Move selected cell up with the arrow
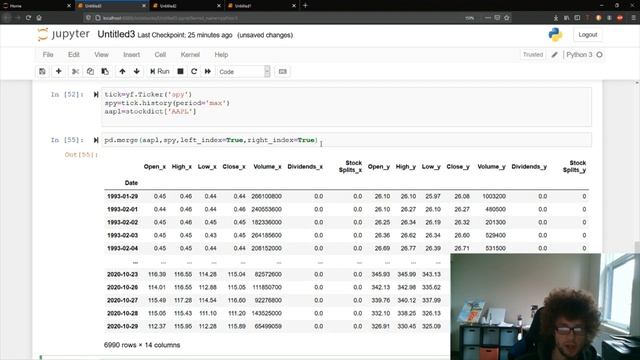The image size is (640, 360). 122,71
